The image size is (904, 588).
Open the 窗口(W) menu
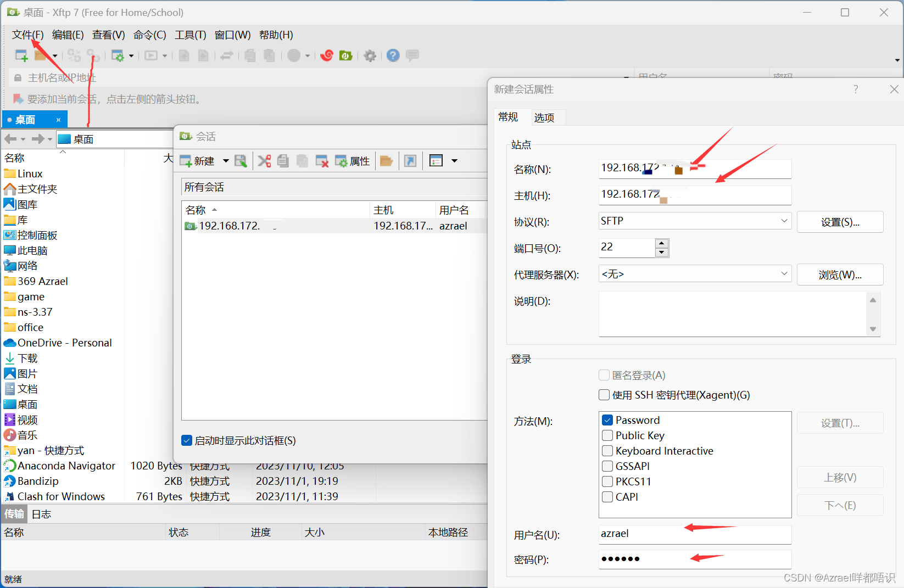click(x=232, y=35)
